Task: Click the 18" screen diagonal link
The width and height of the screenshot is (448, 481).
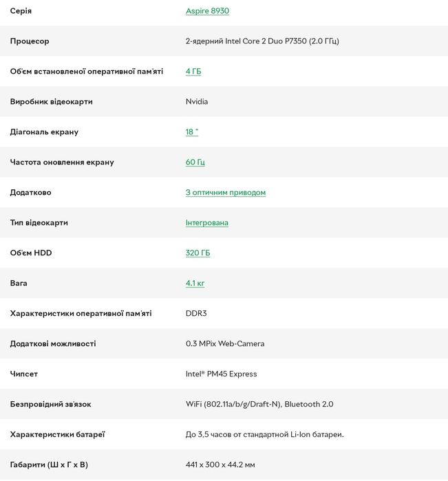Action: coord(192,132)
